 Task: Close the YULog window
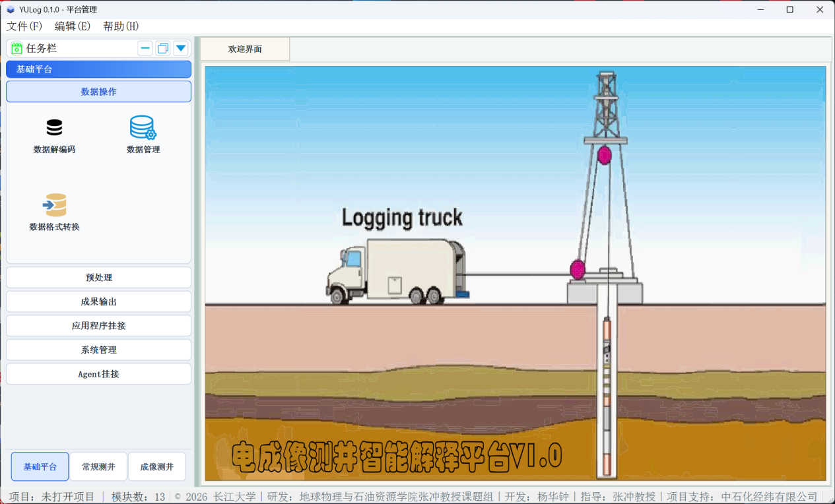click(820, 9)
